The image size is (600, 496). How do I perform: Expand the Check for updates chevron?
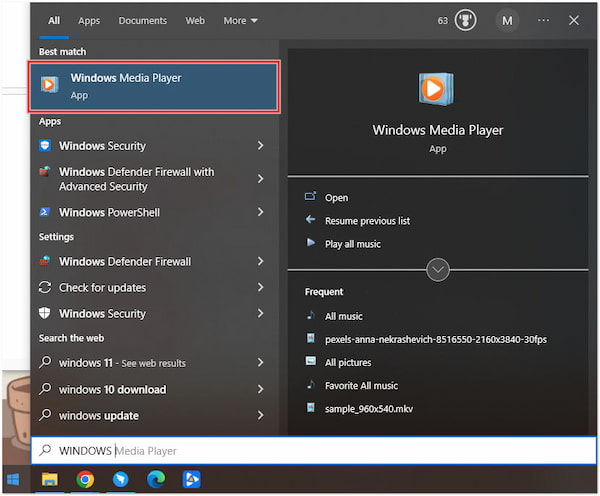261,287
